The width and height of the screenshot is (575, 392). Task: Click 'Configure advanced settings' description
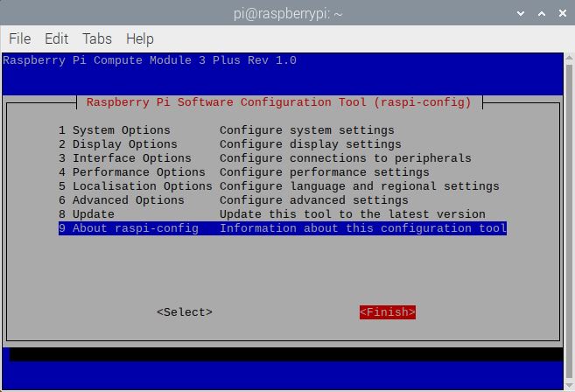(x=314, y=199)
